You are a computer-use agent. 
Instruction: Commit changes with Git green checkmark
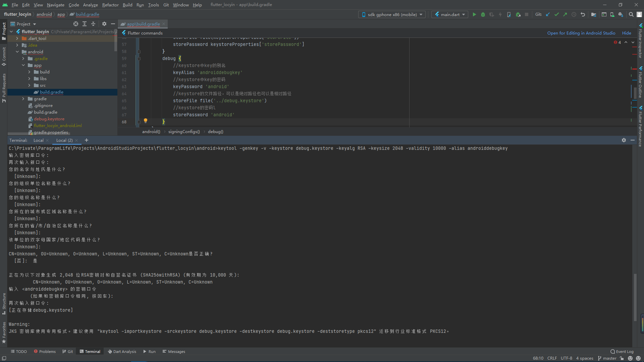[556, 14]
